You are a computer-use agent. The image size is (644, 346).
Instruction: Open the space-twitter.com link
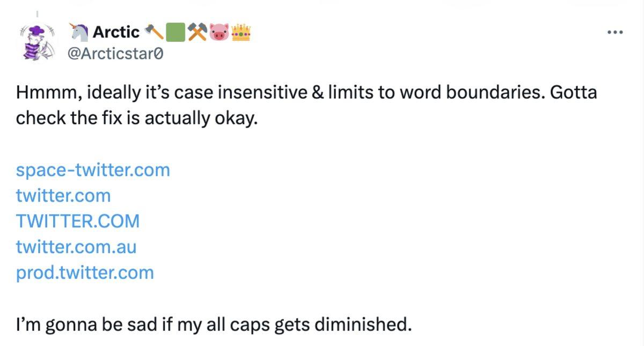tap(93, 170)
